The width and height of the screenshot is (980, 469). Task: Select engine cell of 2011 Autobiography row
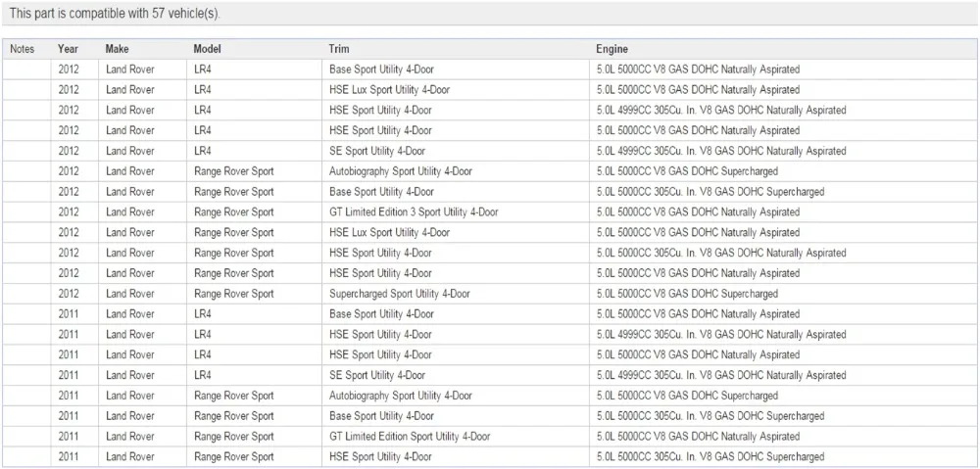click(x=687, y=396)
